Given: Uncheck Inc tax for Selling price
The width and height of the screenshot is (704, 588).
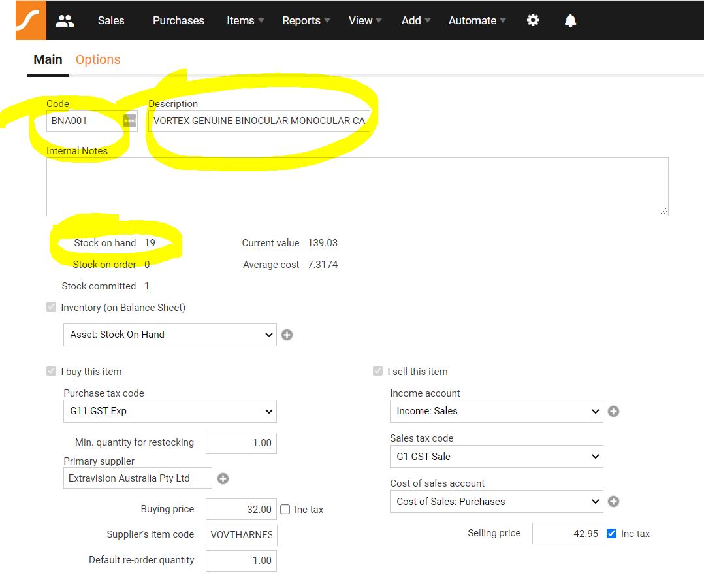Looking at the screenshot, I should coord(611,533).
